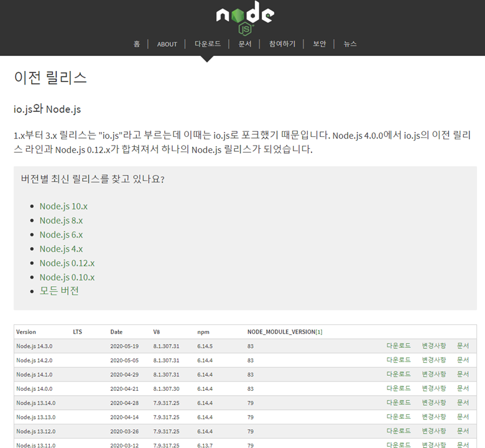The image size is (485, 448).
Task: Open the 뉴스 navigation item
Action: coord(350,44)
